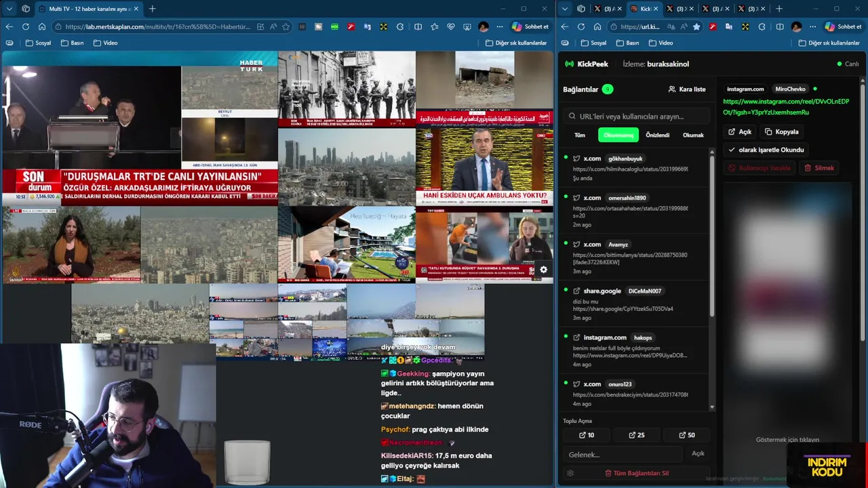Open KickPeek settings gear at bottom left

coord(570,473)
